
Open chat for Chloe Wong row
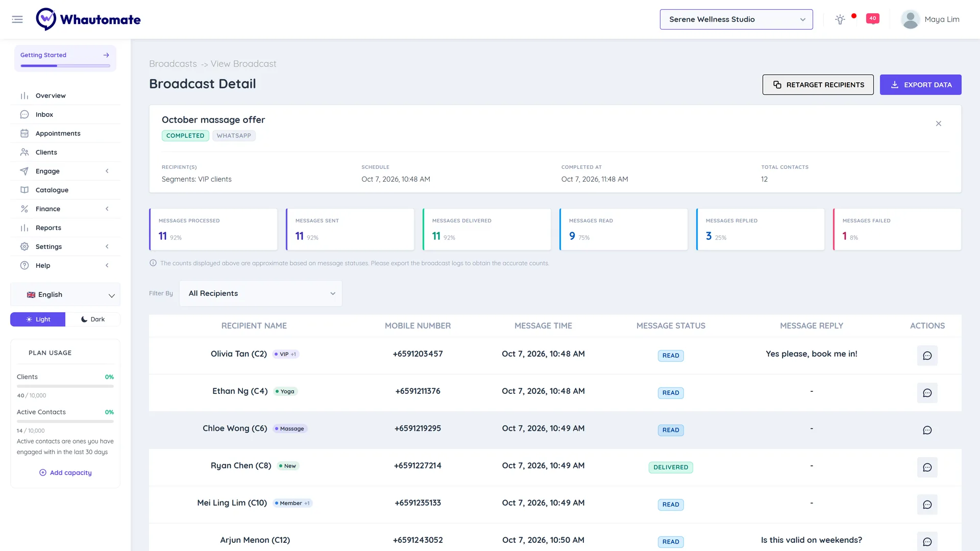point(927,430)
